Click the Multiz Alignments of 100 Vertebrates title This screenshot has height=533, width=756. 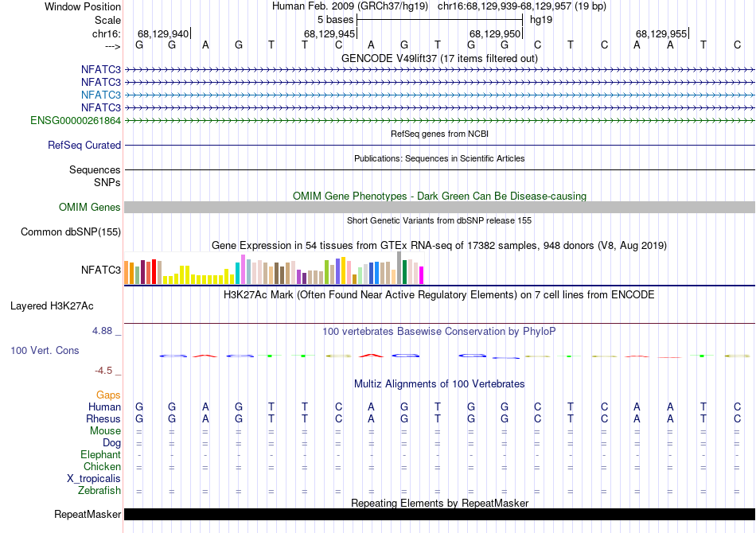pos(439,383)
